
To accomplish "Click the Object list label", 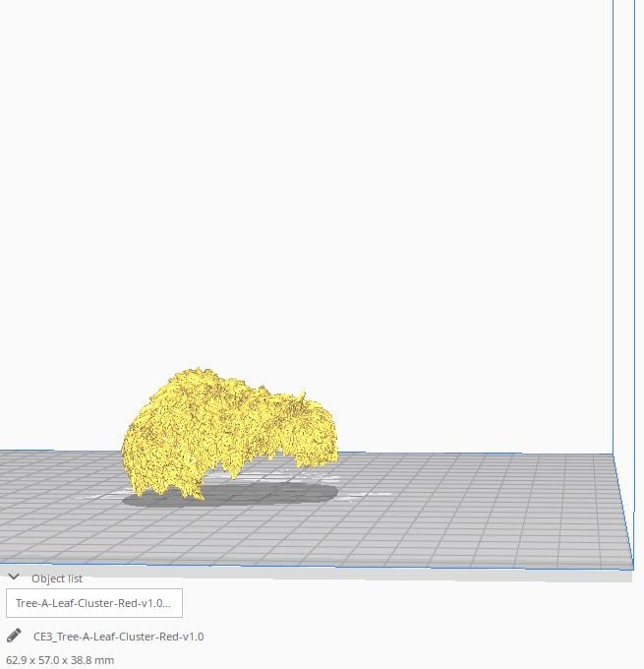I will pos(57,578).
